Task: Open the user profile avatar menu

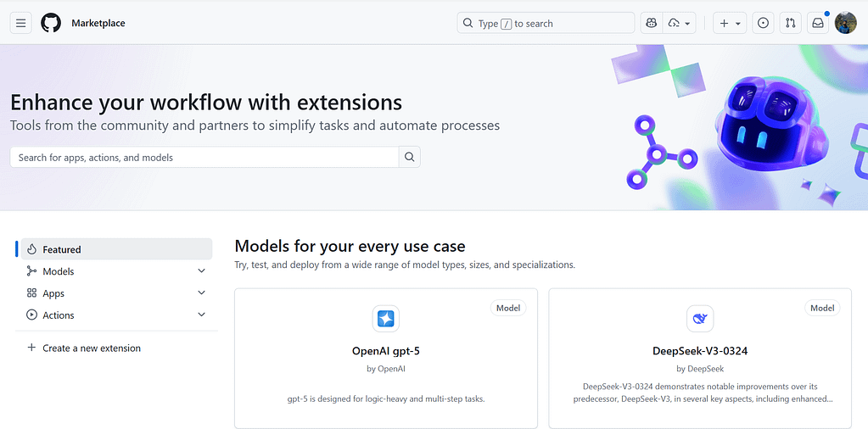Action: tap(845, 23)
